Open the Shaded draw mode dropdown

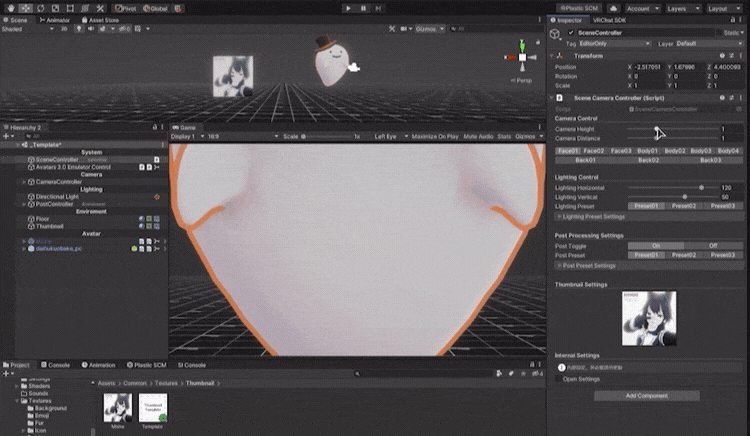(28, 29)
